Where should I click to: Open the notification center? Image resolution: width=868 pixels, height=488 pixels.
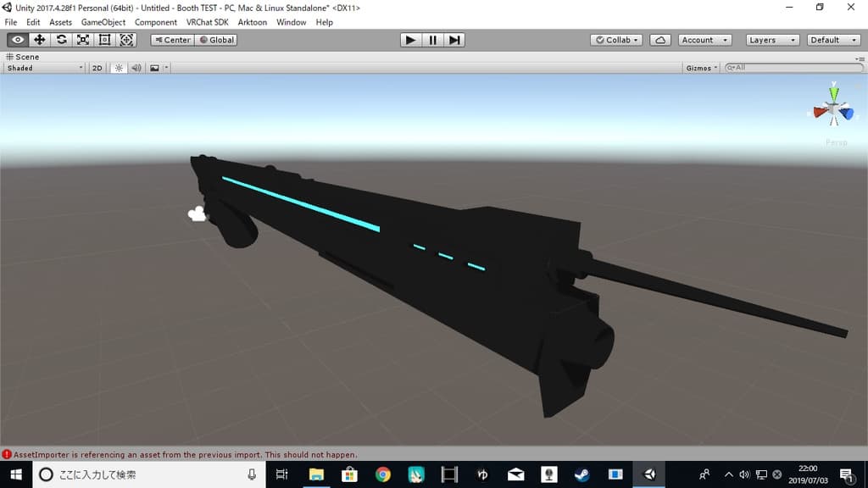pyautogui.click(x=846, y=474)
